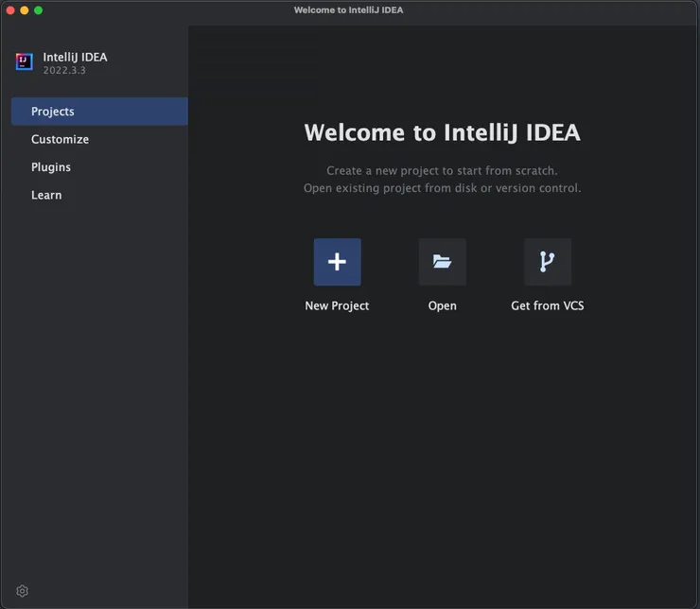Click the Get from VCS branch icon

click(x=548, y=262)
